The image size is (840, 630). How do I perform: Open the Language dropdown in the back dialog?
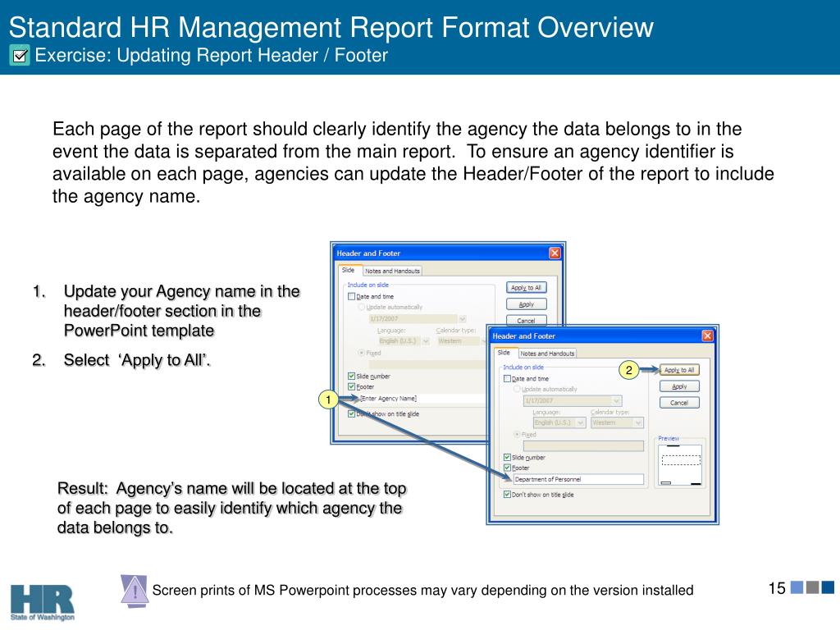[x=426, y=340]
